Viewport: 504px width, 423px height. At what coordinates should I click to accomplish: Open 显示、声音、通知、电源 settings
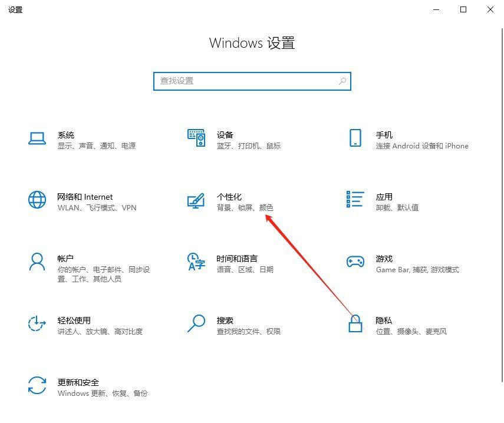98,146
